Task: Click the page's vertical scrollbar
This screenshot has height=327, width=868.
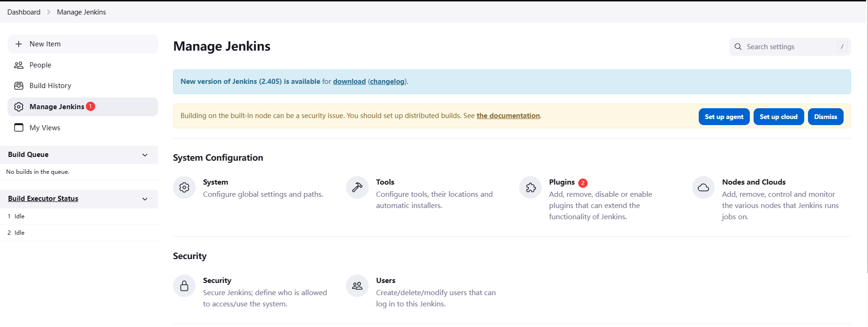Action: point(867,137)
